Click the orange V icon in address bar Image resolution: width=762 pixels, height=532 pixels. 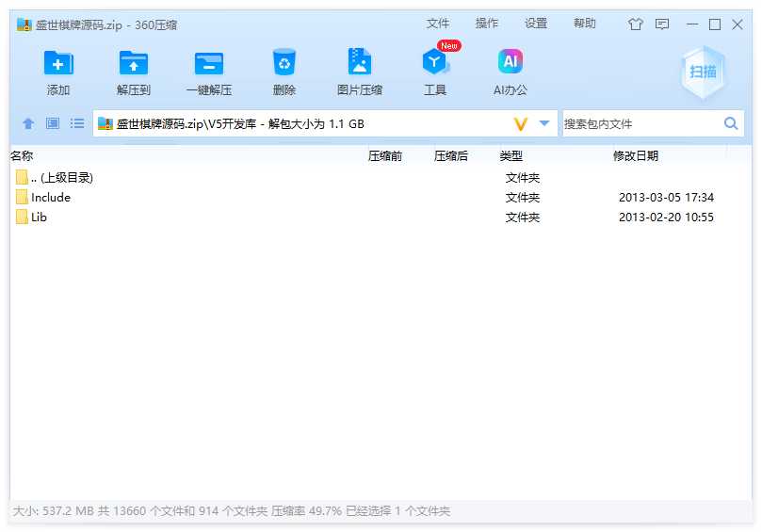point(521,124)
